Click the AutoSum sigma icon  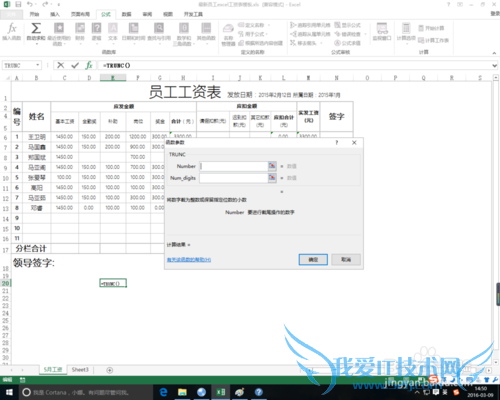click(36, 28)
